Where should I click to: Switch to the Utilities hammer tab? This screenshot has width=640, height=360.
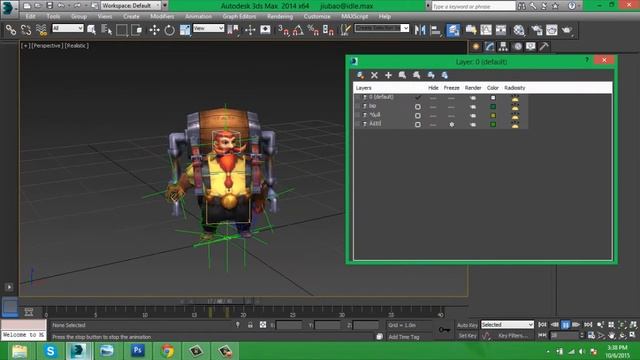click(x=544, y=47)
